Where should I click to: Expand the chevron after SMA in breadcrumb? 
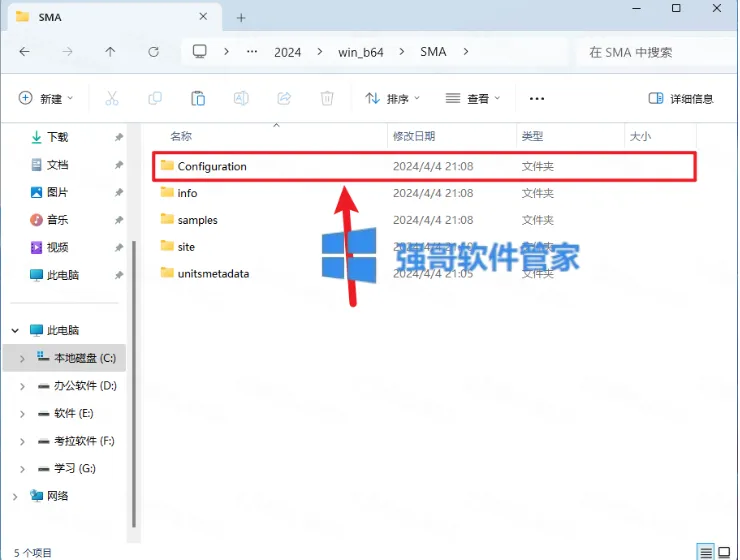click(x=466, y=51)
